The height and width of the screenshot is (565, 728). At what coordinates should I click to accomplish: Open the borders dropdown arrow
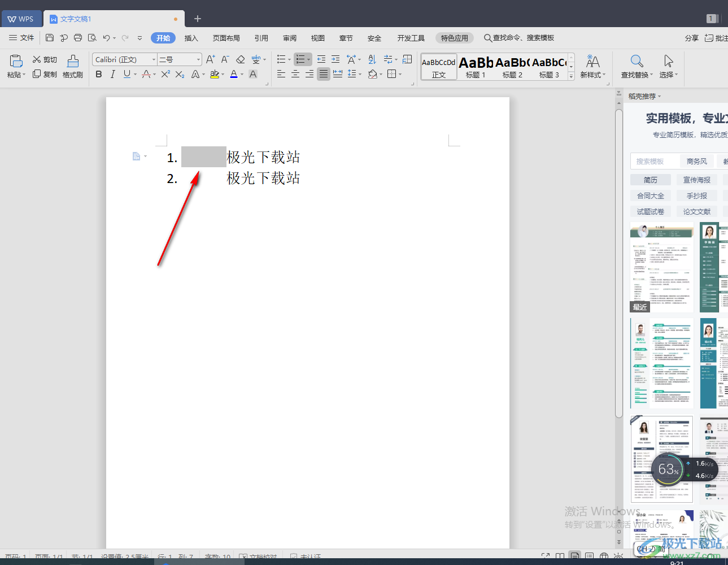coord(400,74)
